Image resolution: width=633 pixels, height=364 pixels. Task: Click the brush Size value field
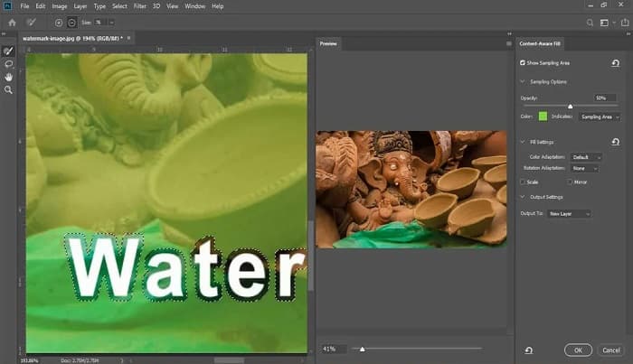(101, 23)
